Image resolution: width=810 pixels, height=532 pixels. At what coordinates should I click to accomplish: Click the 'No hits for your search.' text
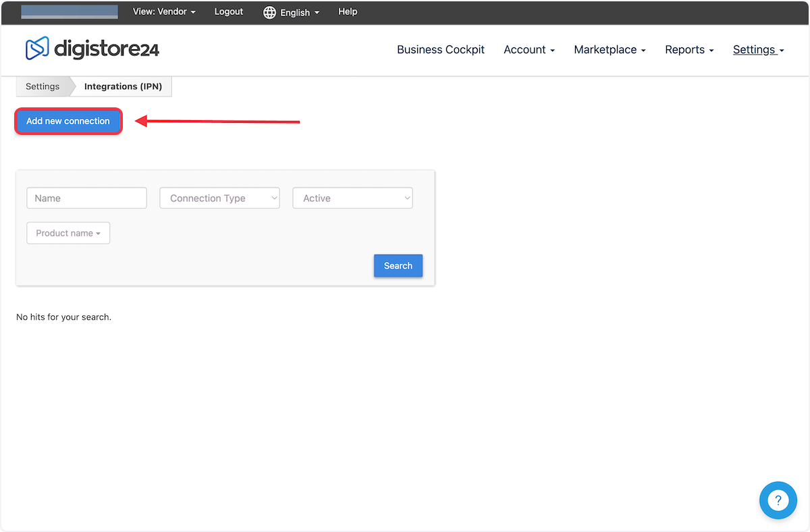point(63,317)
